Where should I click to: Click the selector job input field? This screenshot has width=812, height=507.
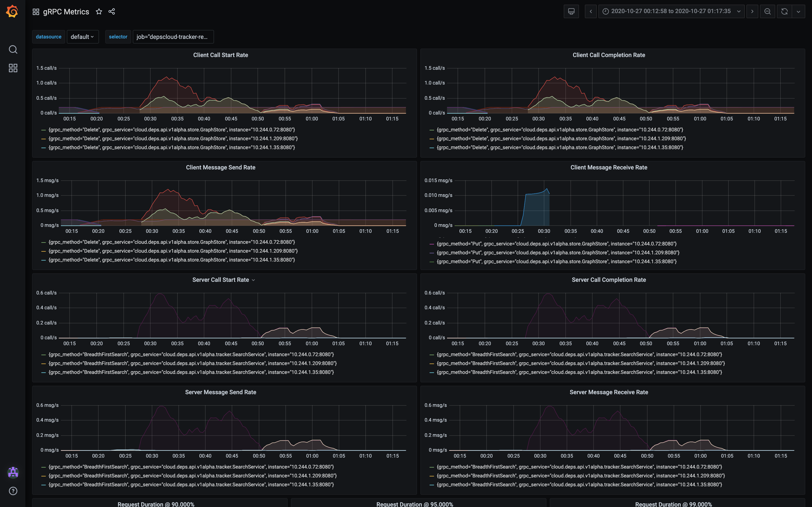173,37
